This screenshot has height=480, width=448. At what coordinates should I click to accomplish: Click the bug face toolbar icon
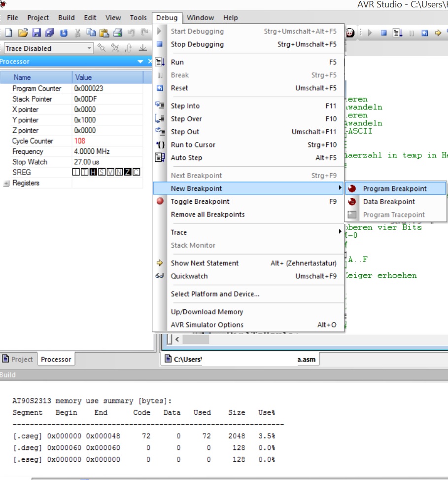350,33
